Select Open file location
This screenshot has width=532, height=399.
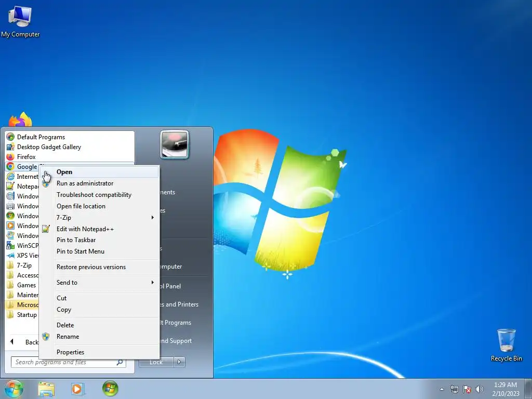(99, 206)
